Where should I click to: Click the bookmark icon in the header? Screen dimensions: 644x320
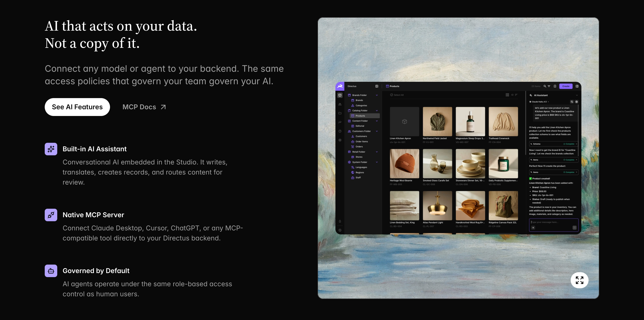555,86
